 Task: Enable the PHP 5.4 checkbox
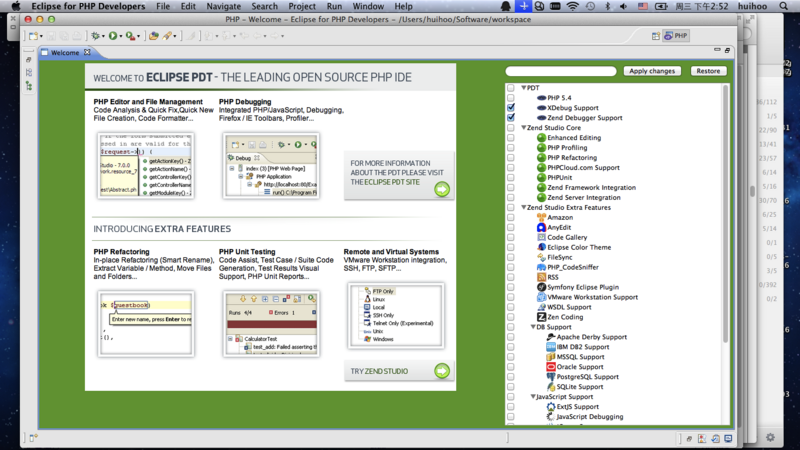[x=511, y=98]
